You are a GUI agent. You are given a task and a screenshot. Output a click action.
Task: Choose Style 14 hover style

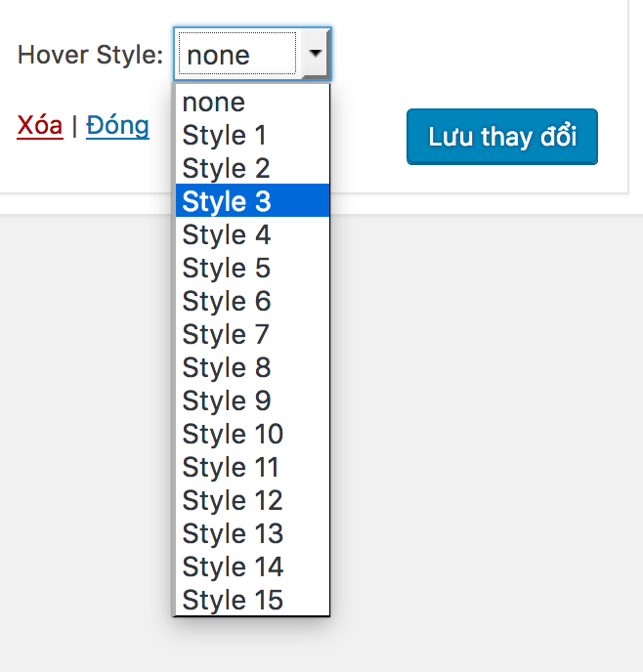[251, 567]
